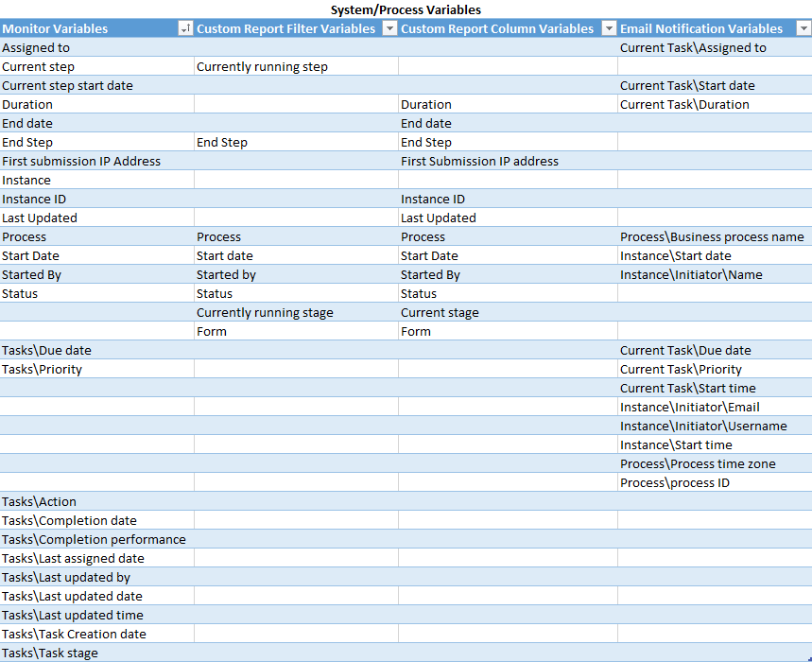Screen dimensions: 812x662
Task: Click 'First Submission IP address' report column cell
Action: (x=508, y=161)
